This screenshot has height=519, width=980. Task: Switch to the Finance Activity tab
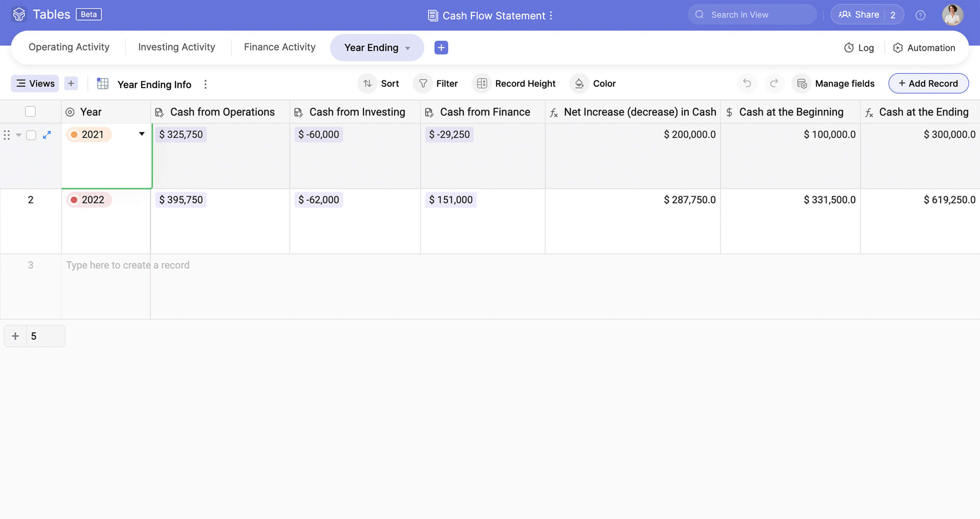tap(280, 47)
